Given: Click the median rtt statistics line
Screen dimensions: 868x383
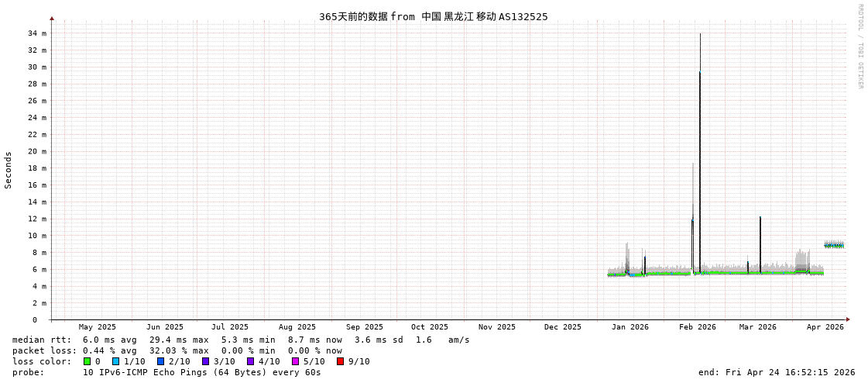Looking at the screenshot, I should coord(241,340).
